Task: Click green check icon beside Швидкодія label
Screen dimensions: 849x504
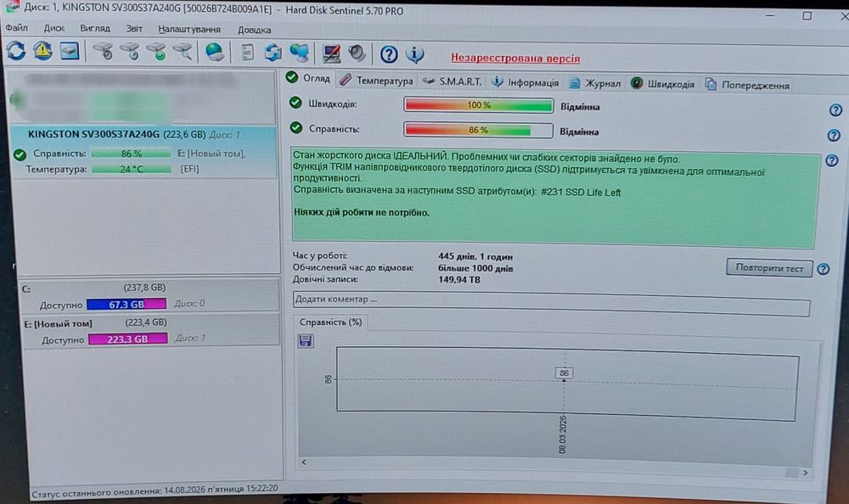Action: (295, 103)
